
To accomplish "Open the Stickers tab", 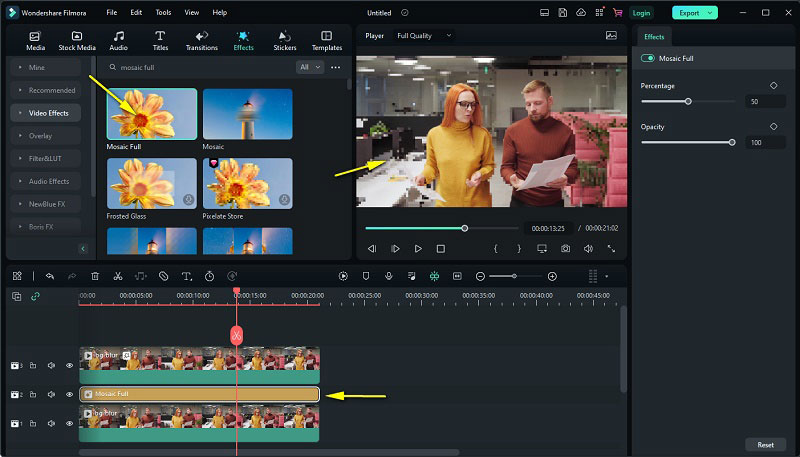I will (285, 41).
